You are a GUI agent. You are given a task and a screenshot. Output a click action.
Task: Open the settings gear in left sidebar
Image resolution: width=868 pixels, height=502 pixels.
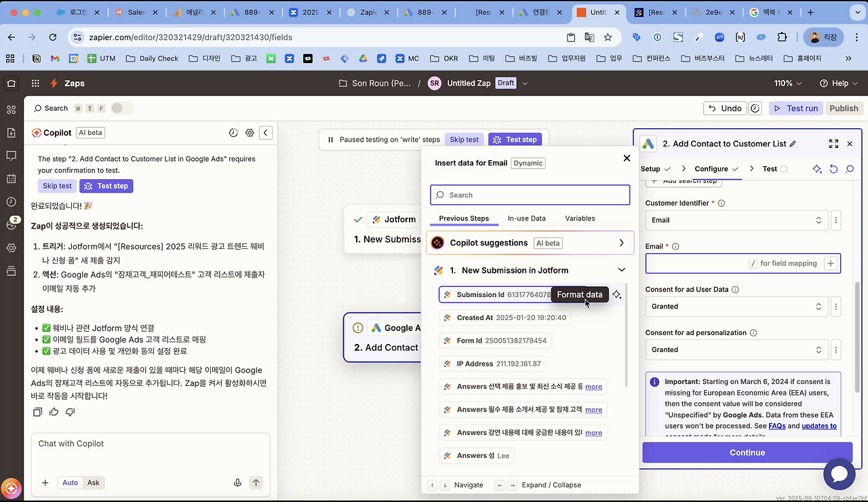(x=11, y=248)
